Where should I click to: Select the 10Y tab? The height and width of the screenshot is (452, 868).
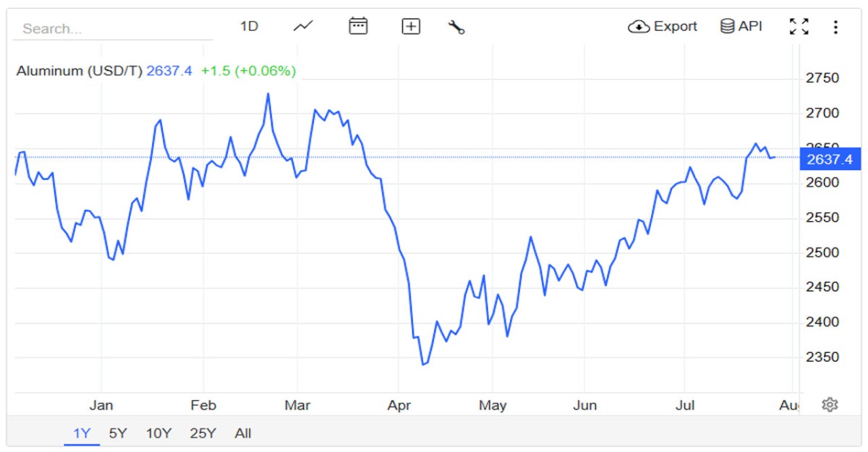[159, 433]
